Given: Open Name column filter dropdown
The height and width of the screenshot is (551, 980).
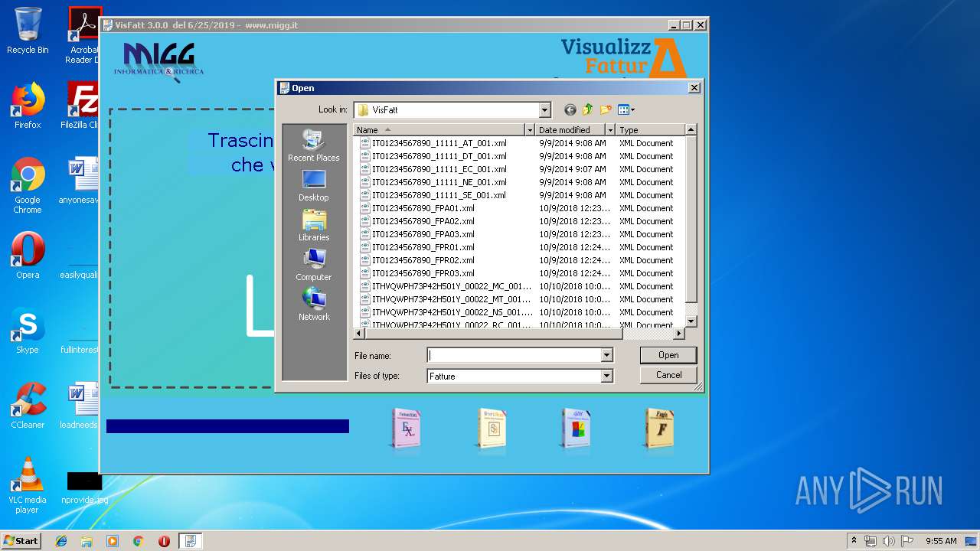Looking at the screenshot, I should tap(529, 130).
